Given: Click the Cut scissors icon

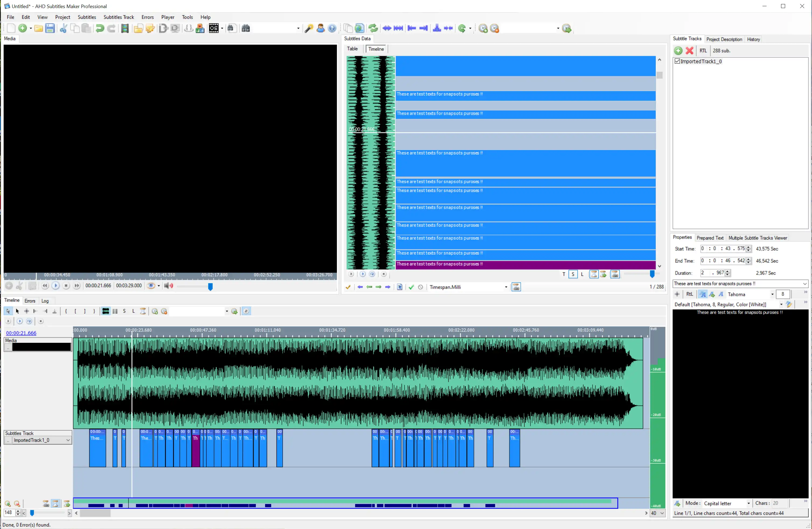Looking at the screenshot, I should point(63,28).
